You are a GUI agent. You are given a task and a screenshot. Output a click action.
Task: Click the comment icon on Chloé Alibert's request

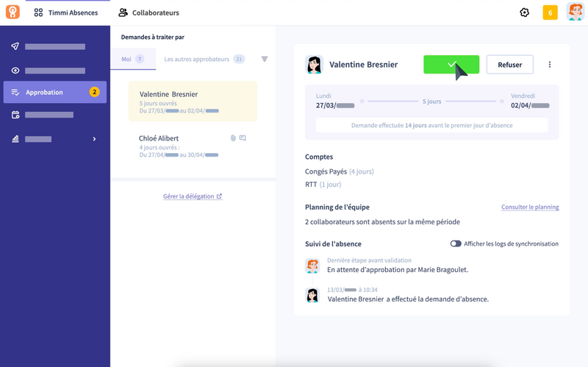(243, 138)
